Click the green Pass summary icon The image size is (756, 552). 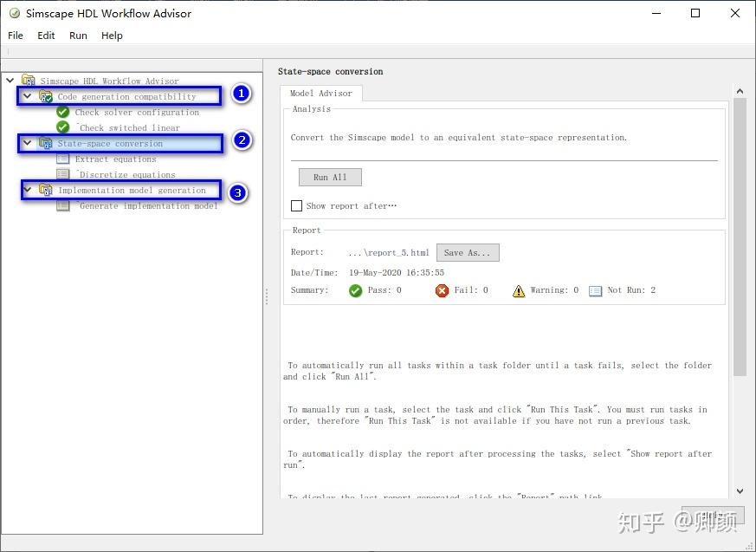(x=355, y=290)
